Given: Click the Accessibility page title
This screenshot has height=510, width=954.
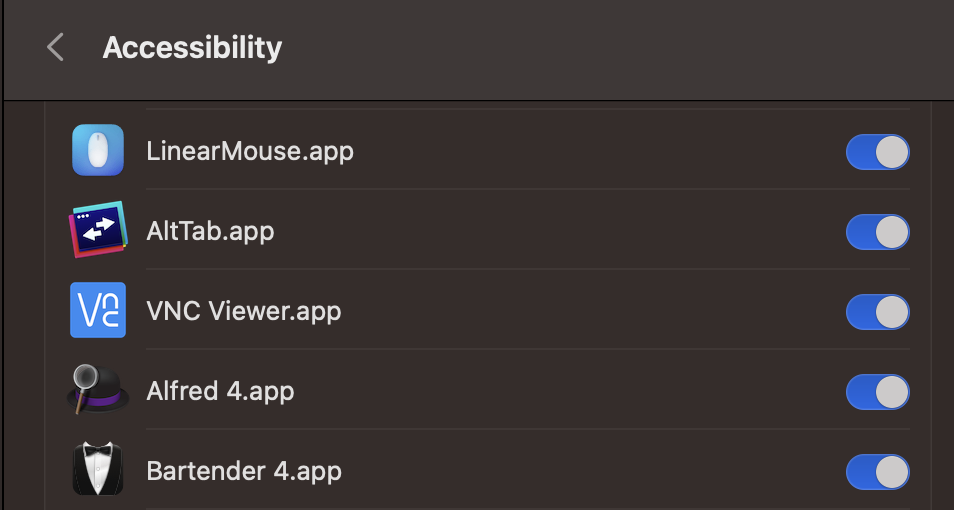Looking at the screenshot, I should click(192, 47).
